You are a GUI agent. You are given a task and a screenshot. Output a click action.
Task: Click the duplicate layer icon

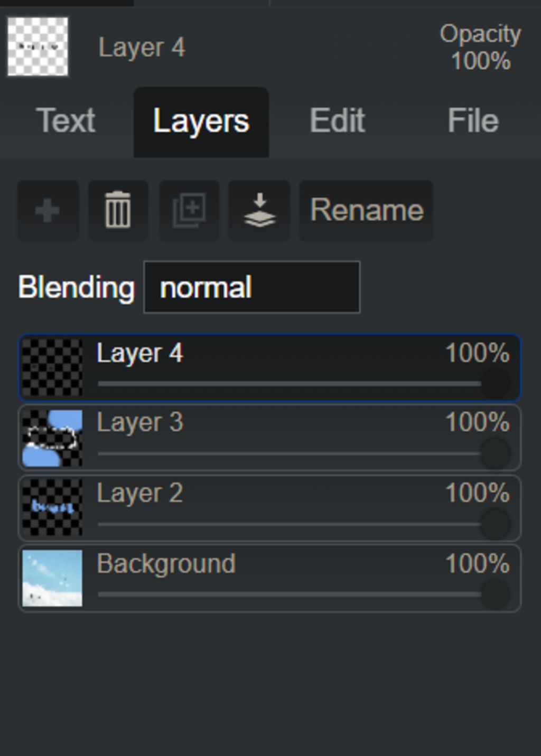[x=189, y=211]
